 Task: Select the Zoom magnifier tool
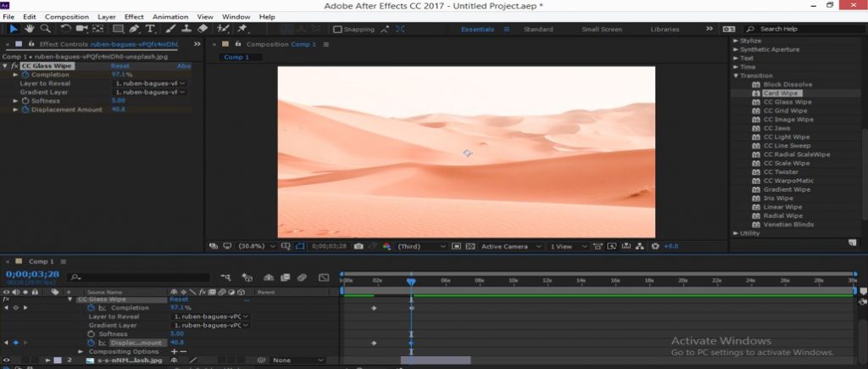coord(46,29)
